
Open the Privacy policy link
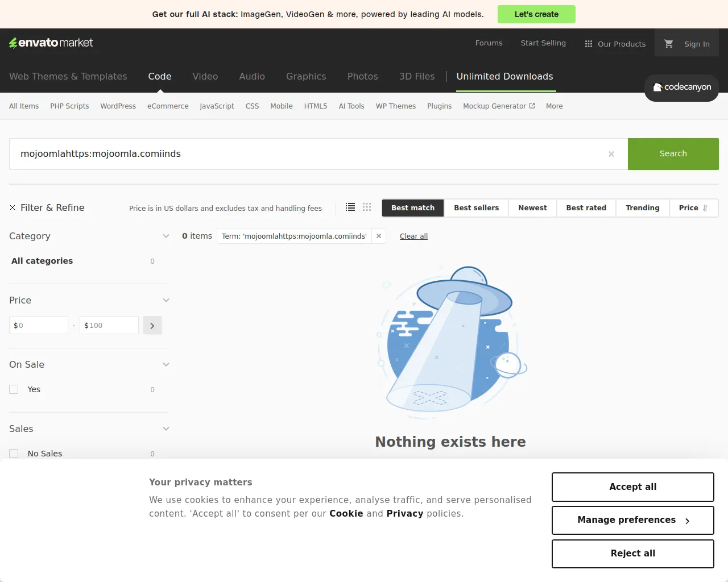pos(405,513)
